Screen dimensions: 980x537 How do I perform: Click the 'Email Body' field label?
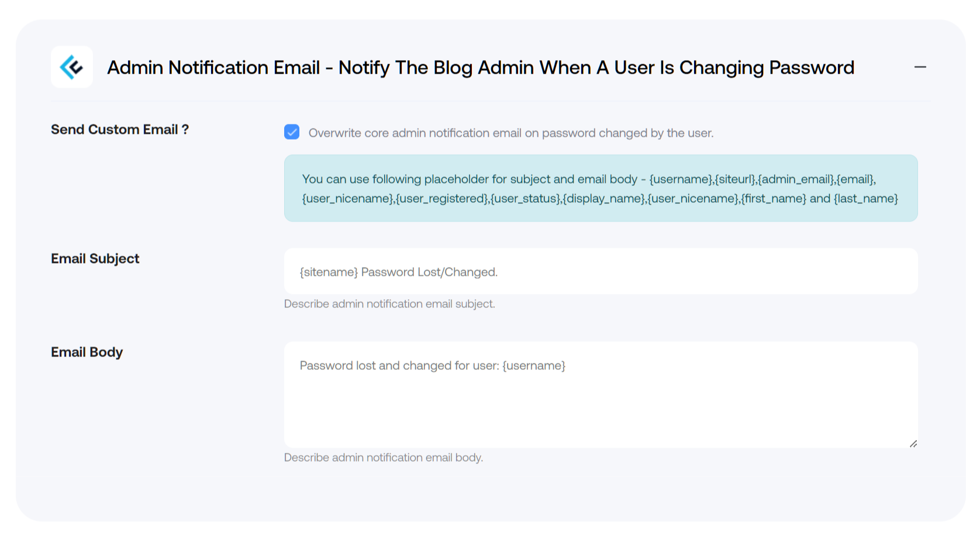click(87, 352)
